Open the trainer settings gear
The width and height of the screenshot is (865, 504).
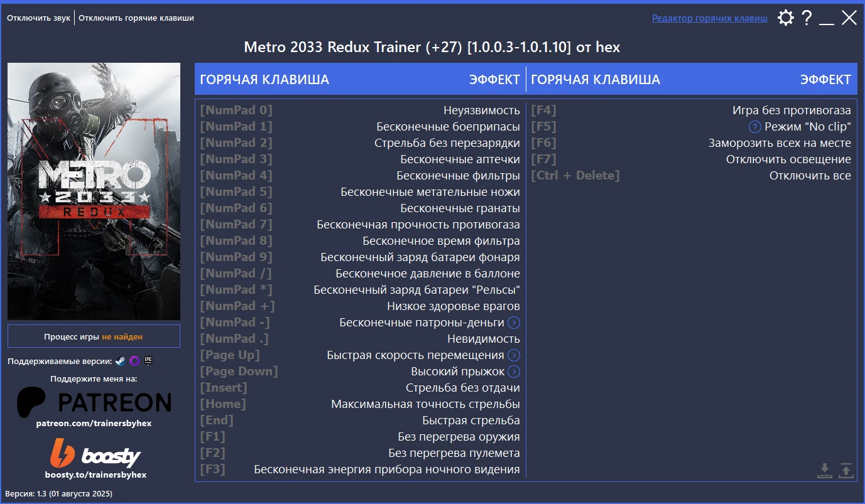(x=785, y=18)
